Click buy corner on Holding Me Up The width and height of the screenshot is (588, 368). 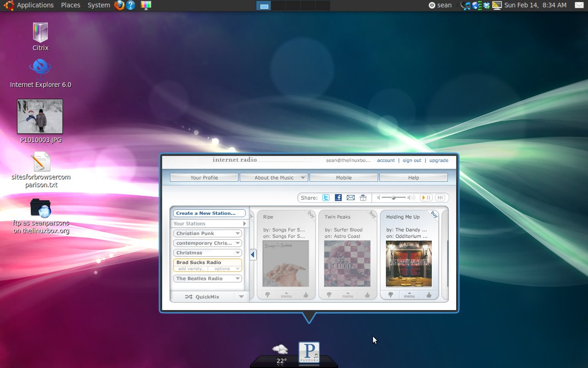434,214
